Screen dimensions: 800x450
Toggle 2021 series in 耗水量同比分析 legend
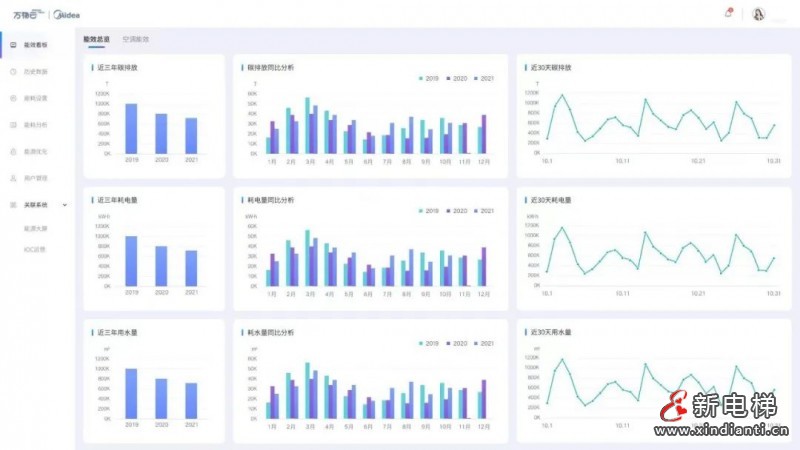tap(484, 342)
